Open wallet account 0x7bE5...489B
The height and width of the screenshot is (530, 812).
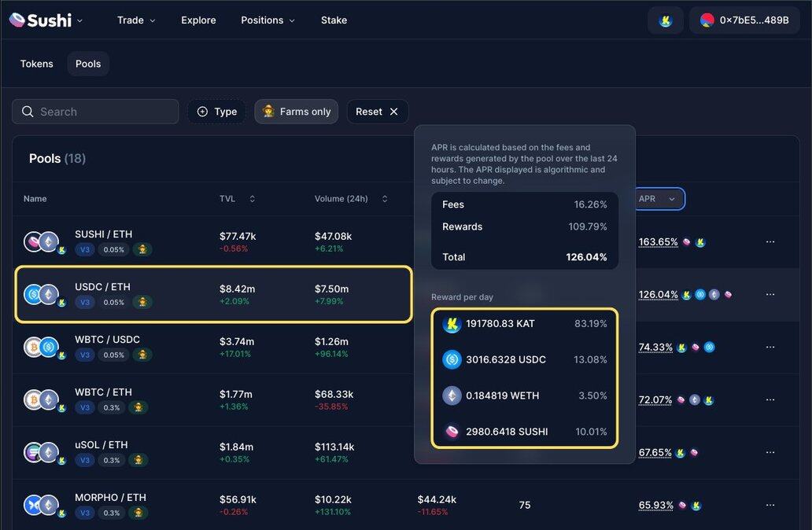pyautogui.click(x=744, y=20)
